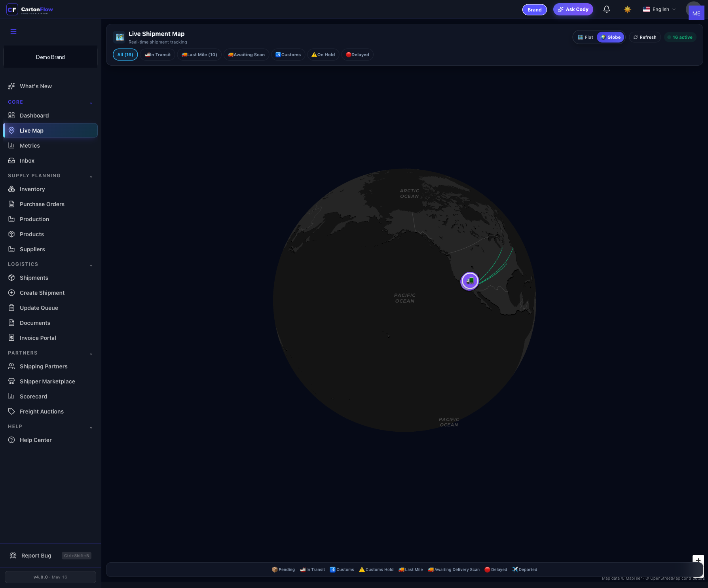The image size is (708, 588).
Task: Filter shipments by Customs
Action: [x=288, y=55]
